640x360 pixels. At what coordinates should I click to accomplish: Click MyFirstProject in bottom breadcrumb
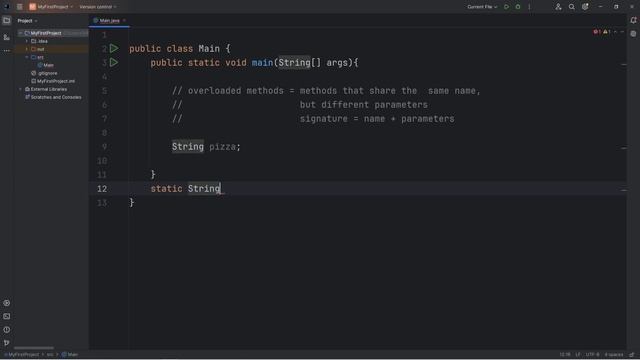[x=22, y=355]
